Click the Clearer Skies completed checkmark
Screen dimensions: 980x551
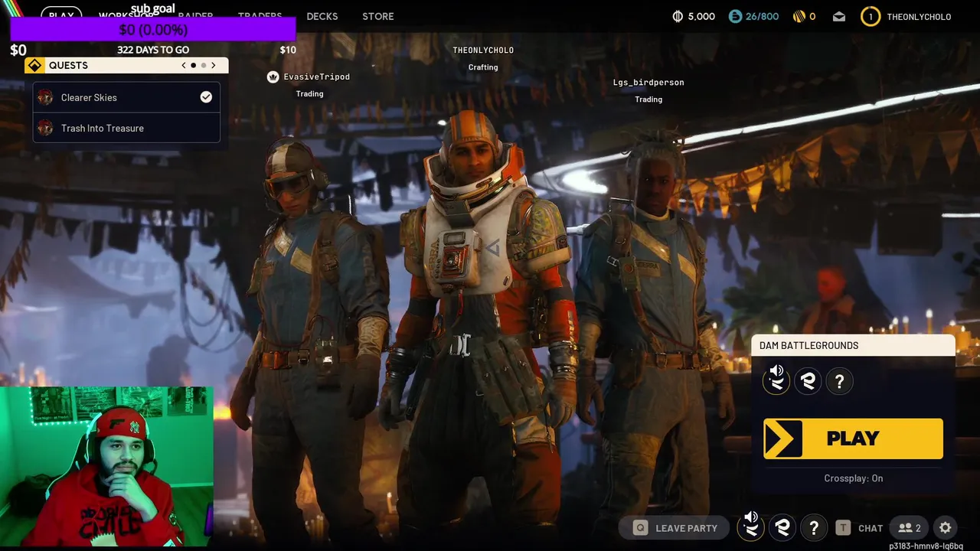pyautogui.click(x=206, y=97)
